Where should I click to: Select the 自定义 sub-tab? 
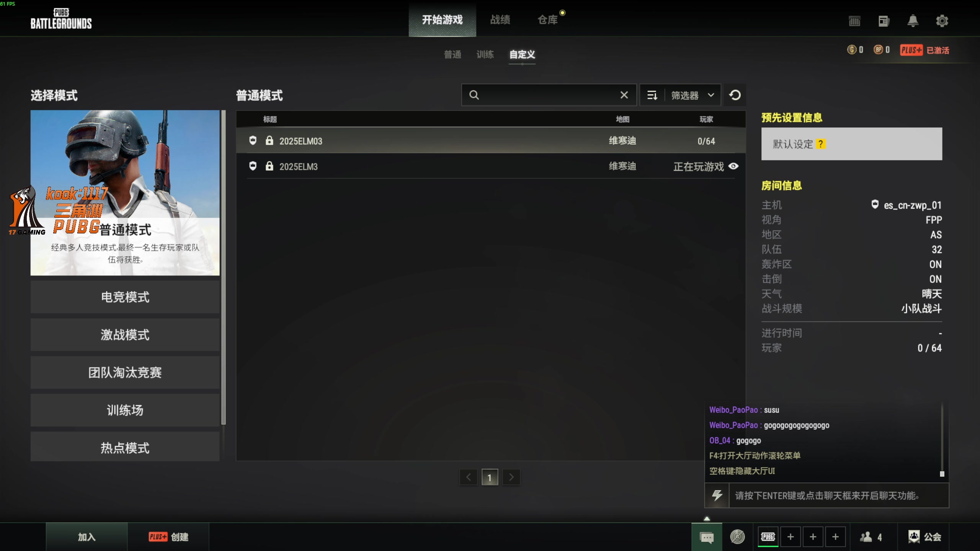[522, 55]
